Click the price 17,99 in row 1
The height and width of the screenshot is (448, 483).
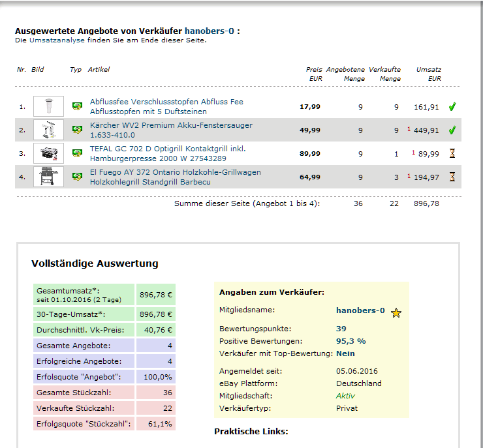click(310, 107)
